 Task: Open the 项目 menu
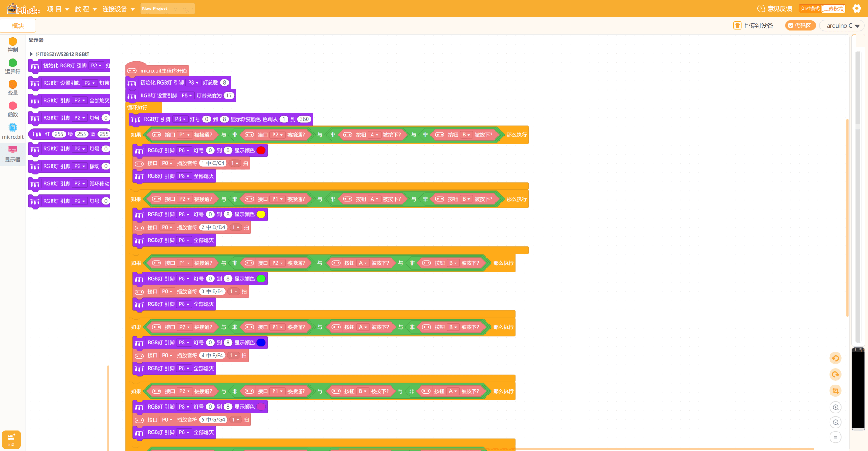coord(58,9)
